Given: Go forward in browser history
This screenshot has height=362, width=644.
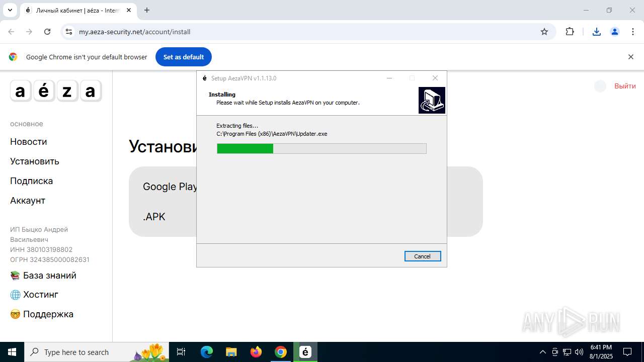Looking at the screenshot, I should point(29,32).
